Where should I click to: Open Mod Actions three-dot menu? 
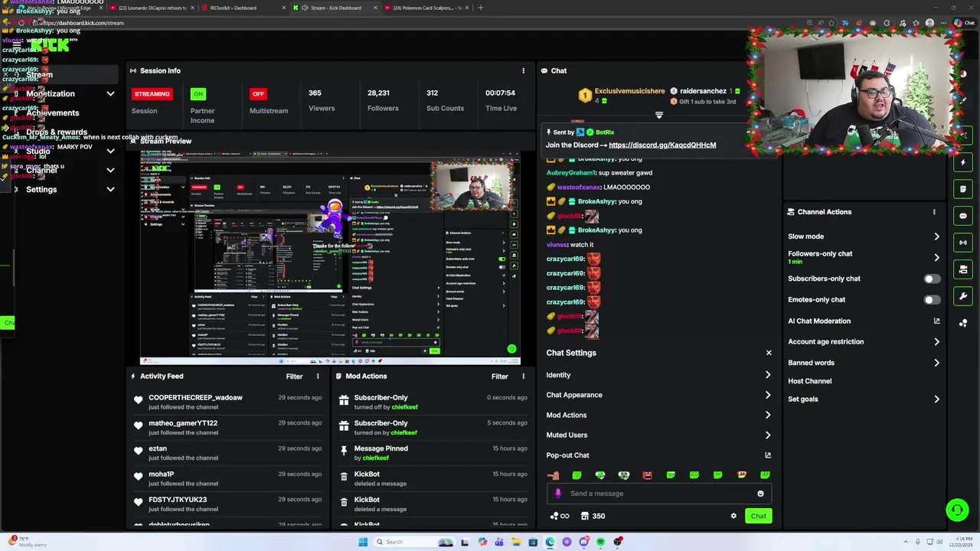tap(524, 377)
